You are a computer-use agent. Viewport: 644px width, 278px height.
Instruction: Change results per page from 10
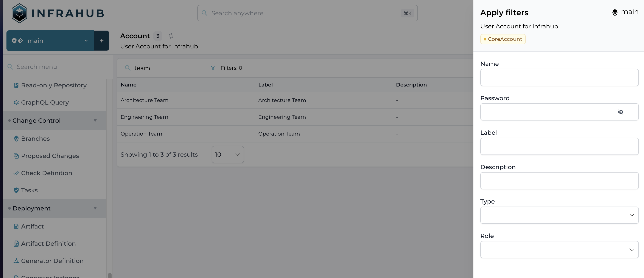point(227,154)
